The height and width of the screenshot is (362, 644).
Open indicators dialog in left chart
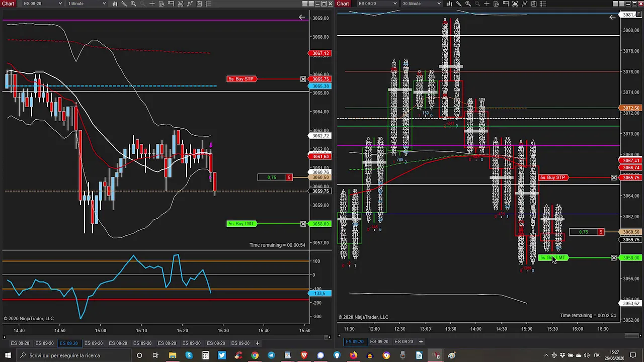(x=190, y=4)
